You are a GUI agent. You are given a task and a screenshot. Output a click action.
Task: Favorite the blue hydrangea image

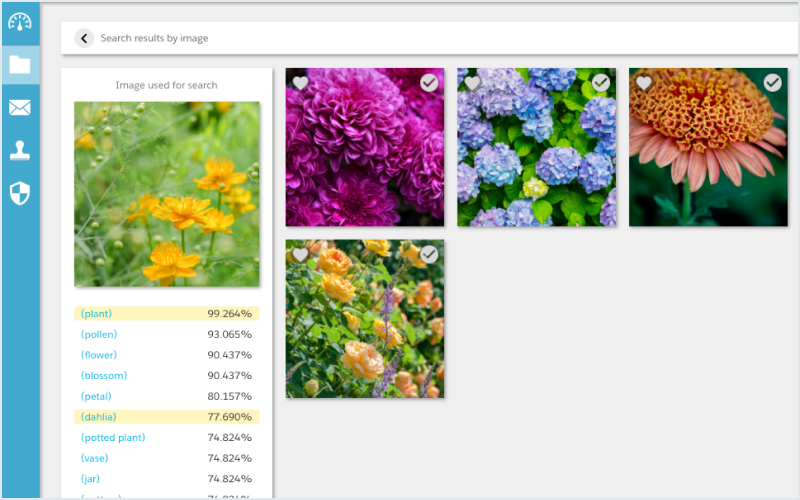coord(472,83)
